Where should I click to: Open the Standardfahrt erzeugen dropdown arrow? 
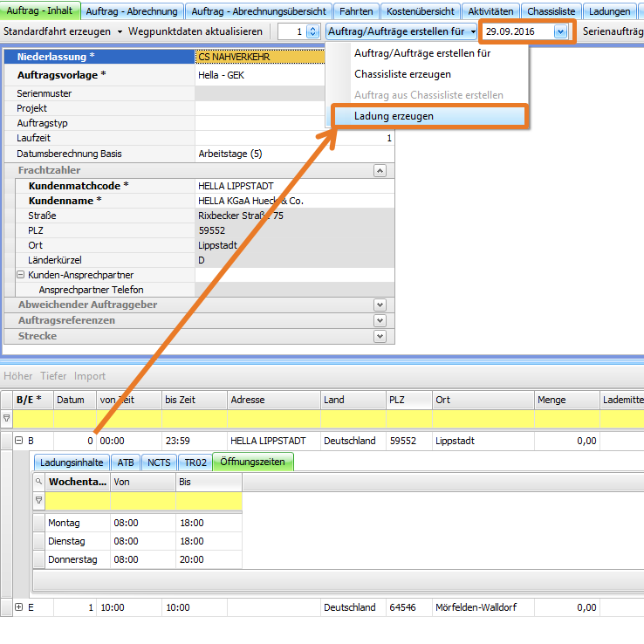(120, 31)
